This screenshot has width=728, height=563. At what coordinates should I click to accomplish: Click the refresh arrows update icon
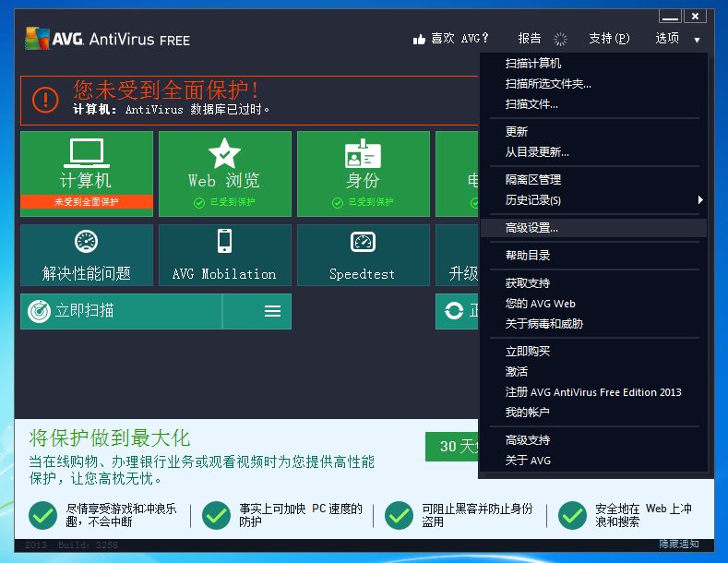[x=454, y=311]
